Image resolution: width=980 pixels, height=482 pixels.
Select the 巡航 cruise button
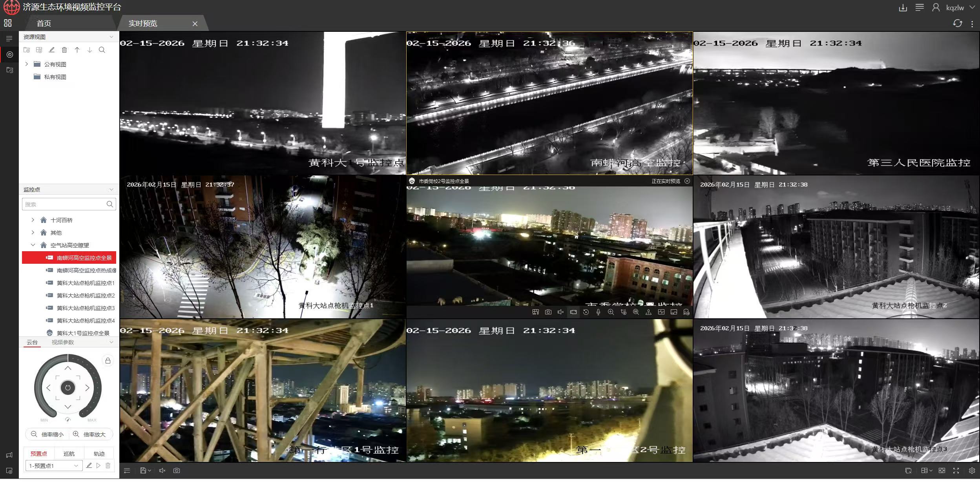(69, 453)
